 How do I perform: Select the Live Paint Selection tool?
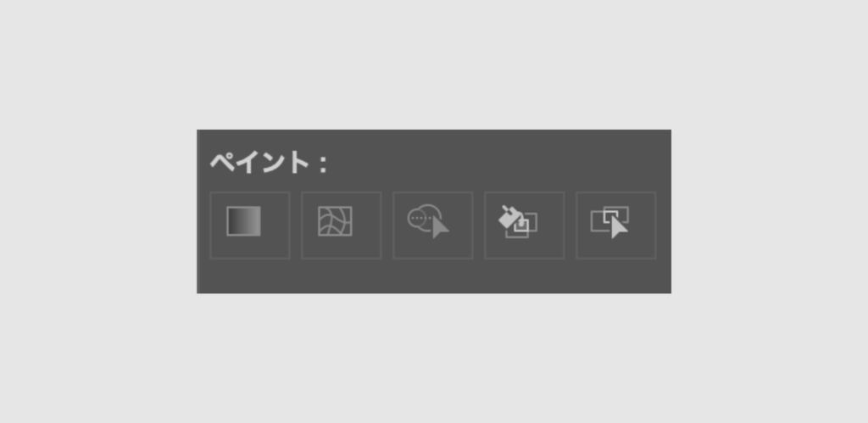pyautogui.click(x=616, y=225)
